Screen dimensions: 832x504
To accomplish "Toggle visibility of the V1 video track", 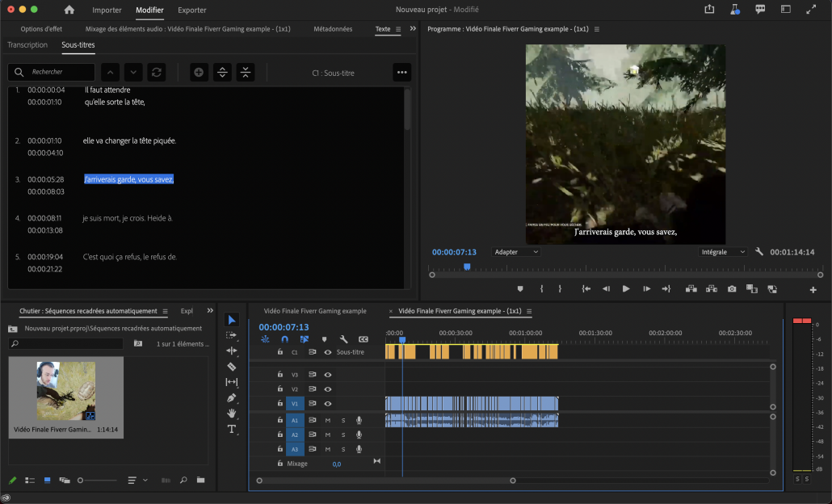I will (x=328, y=403).
